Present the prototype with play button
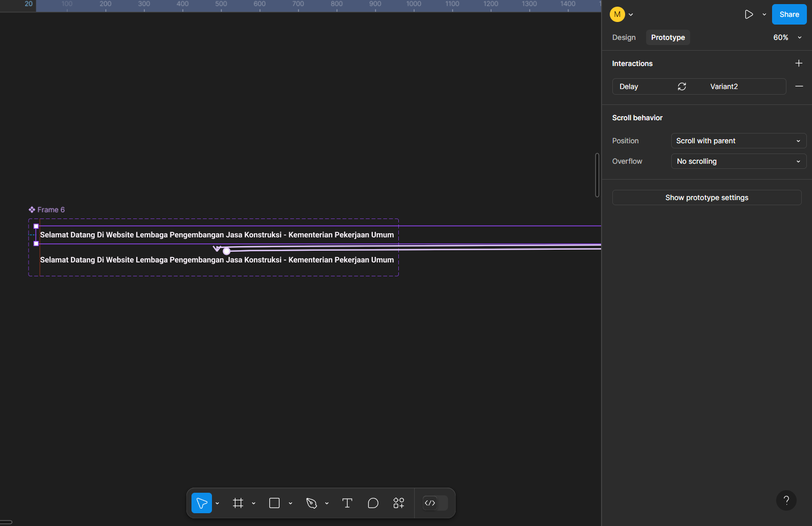This screenshot has height=526, width=812. point(749,14)
